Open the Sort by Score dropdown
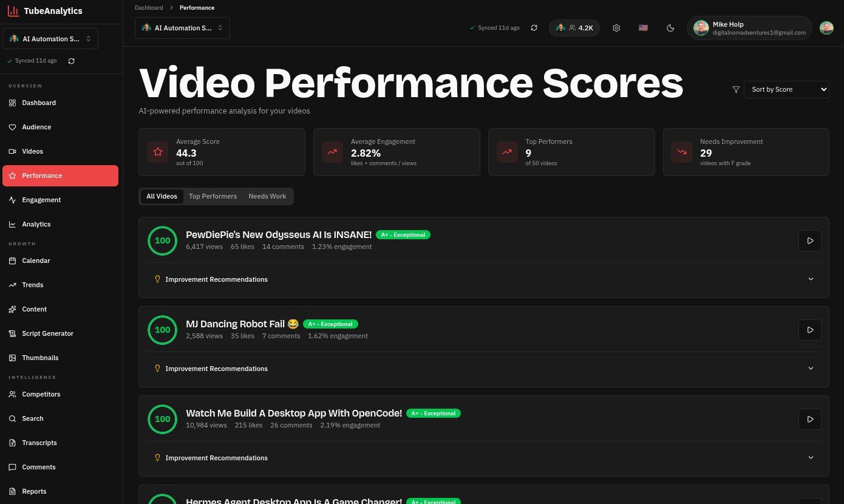Screen dimensions: 844x504 pos(786,89)
